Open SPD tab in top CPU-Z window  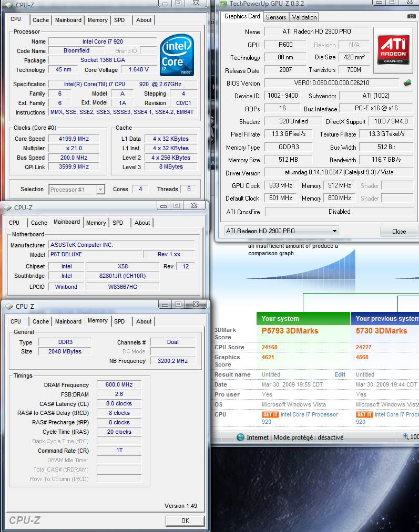119,20
